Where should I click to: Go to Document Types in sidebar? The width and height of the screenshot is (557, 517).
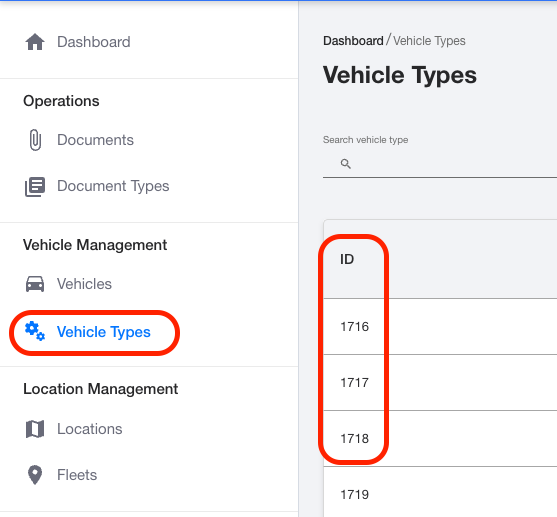[113, 186]
